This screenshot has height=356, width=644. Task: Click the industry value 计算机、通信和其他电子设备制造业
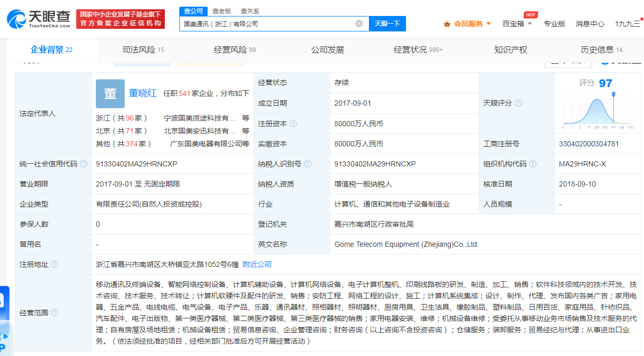pos(392,204)
